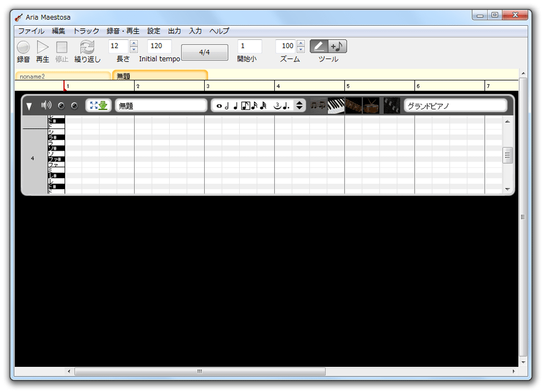Switch to drum editor
Viewport: 543px width, 392px height.
pos(371,106)
